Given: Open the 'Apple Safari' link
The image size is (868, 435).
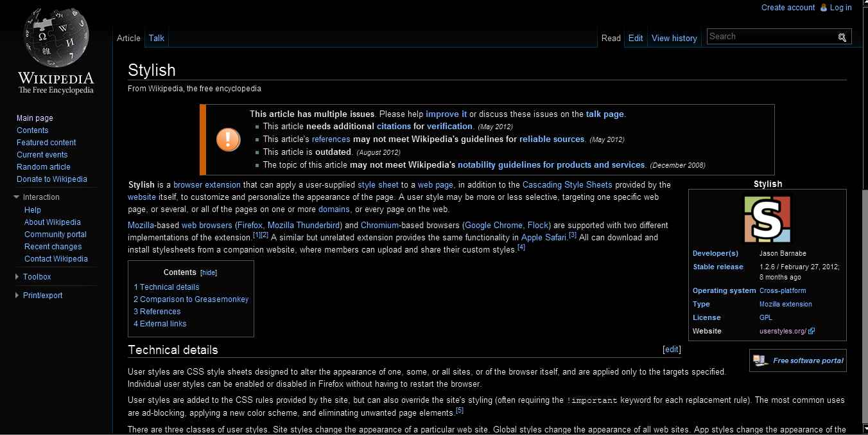Looking at the screenshot, I should point(544,238).
